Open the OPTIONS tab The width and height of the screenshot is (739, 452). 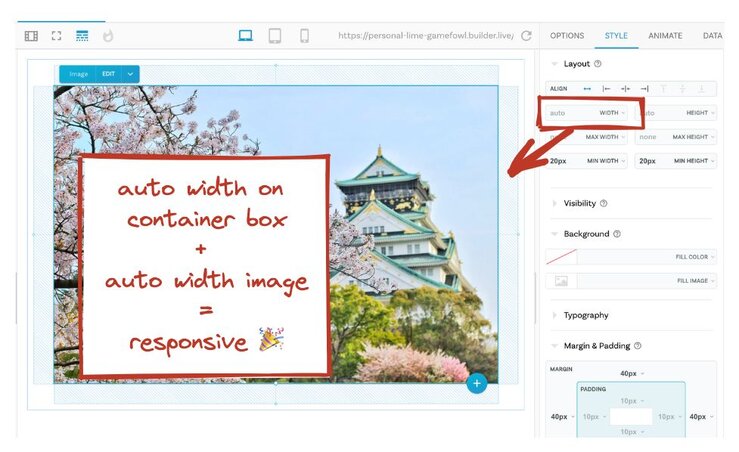click(567, 36)
